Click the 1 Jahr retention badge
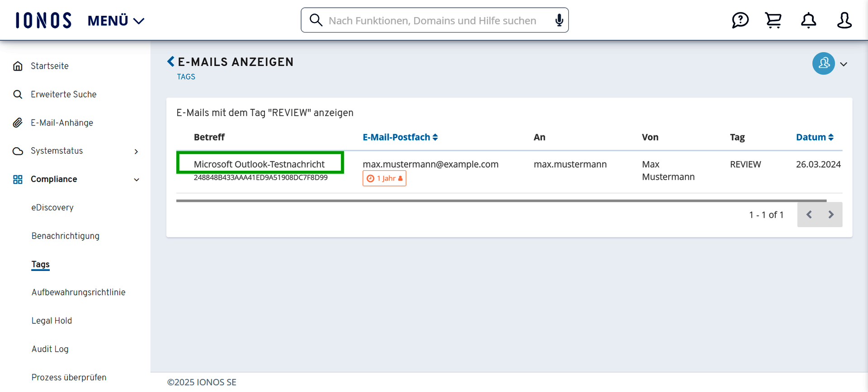This screenshot has width=868, height=392. click(x=384, y=178)
